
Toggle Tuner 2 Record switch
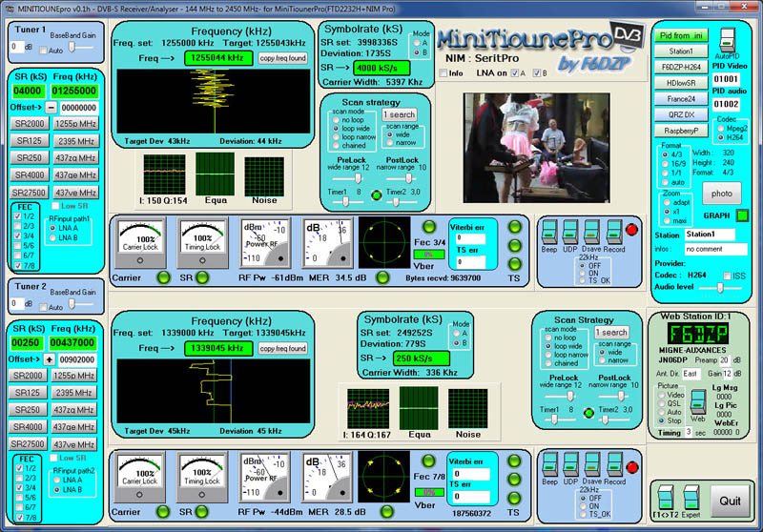[x=614, y=465]
